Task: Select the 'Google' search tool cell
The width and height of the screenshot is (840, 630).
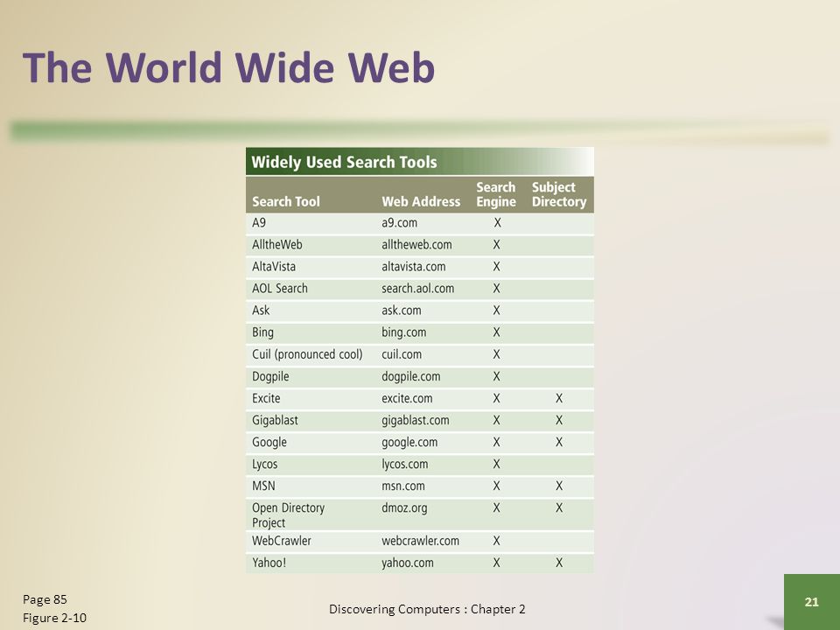Action: (269, 443)
